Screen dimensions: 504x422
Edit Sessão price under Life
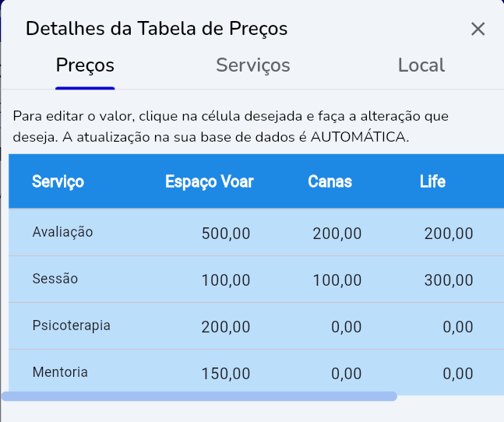449,280
